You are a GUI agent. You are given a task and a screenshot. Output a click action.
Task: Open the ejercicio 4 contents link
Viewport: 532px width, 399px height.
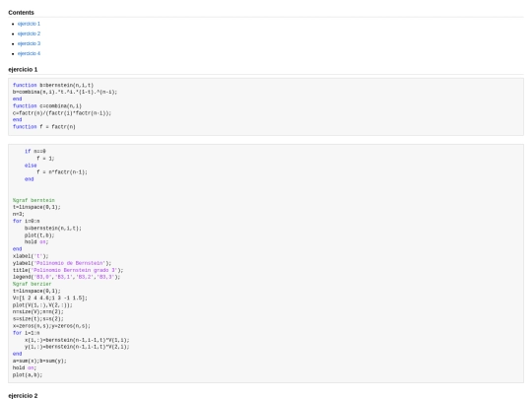(x=29, y=53)
